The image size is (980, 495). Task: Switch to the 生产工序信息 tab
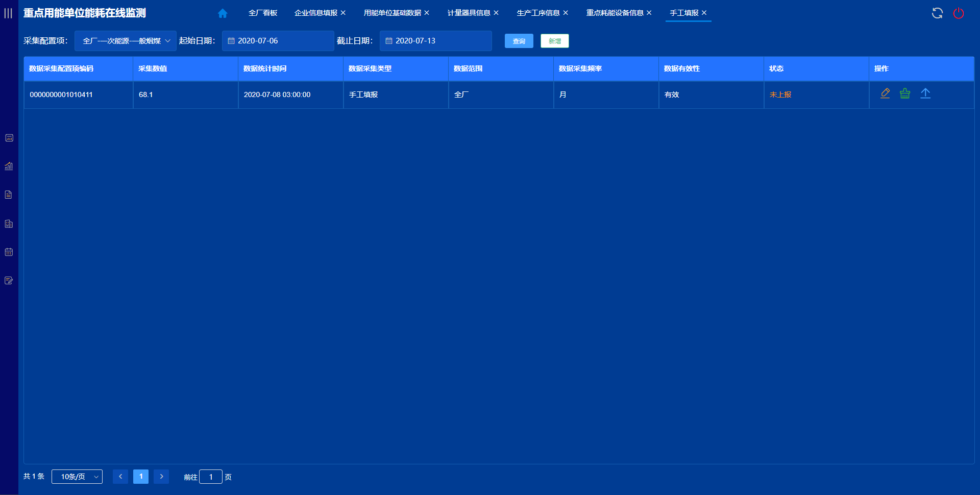538,13
